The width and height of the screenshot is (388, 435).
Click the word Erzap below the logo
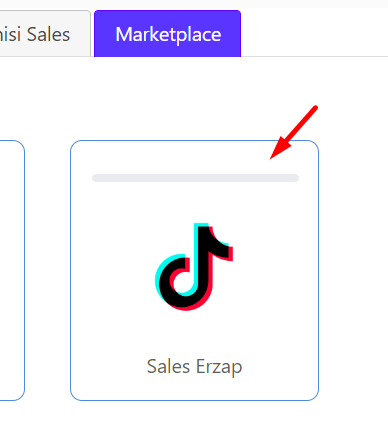tap(219, 367)
